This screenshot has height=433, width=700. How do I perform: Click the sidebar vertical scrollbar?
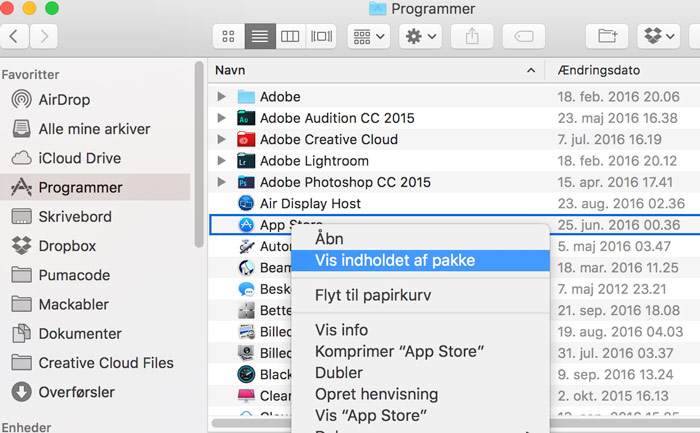point(199,154)
